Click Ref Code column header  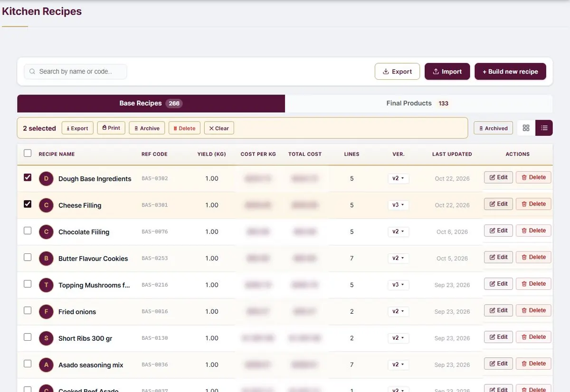point(154,154)
